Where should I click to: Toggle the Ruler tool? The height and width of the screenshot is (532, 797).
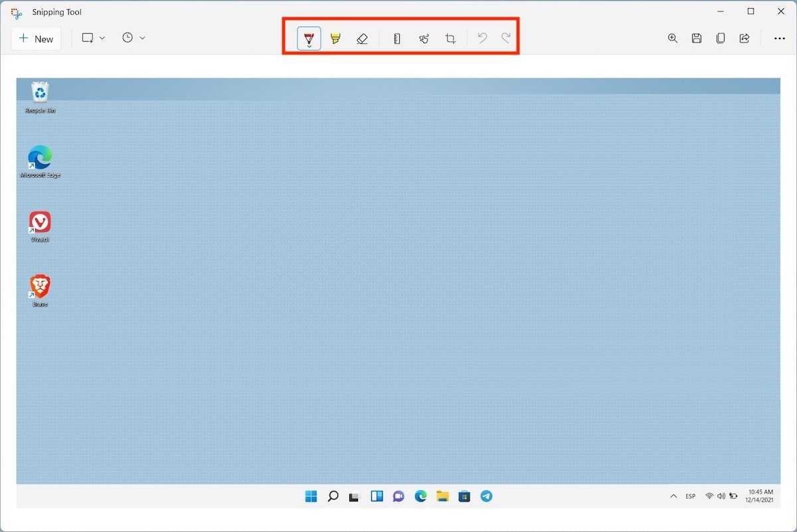click(397, 39)
